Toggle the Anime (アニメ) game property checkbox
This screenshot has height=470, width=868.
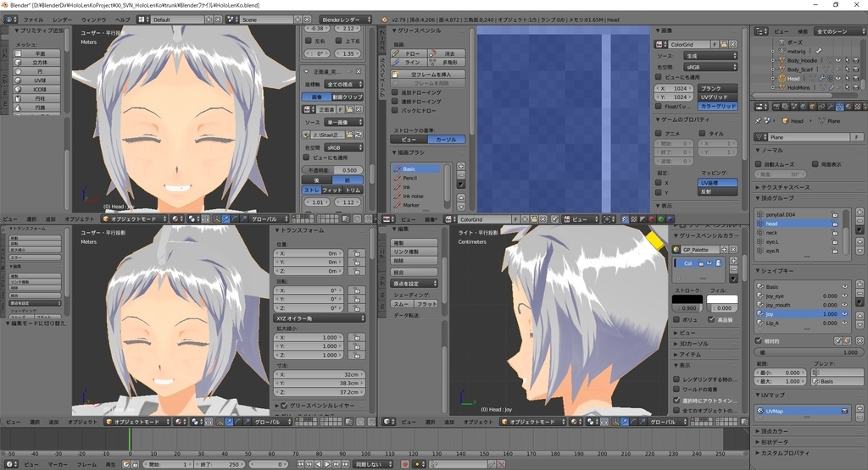coord(658,133)
